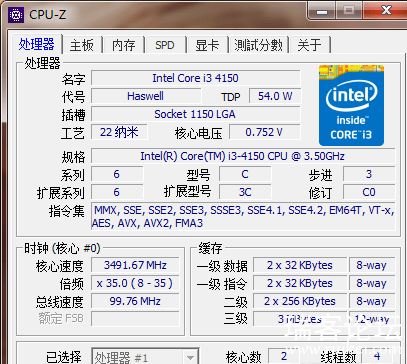Viewport: 407px width, 364px height.
Task: Click the core voltage value 0.752 V
Action: pos(265,132)
